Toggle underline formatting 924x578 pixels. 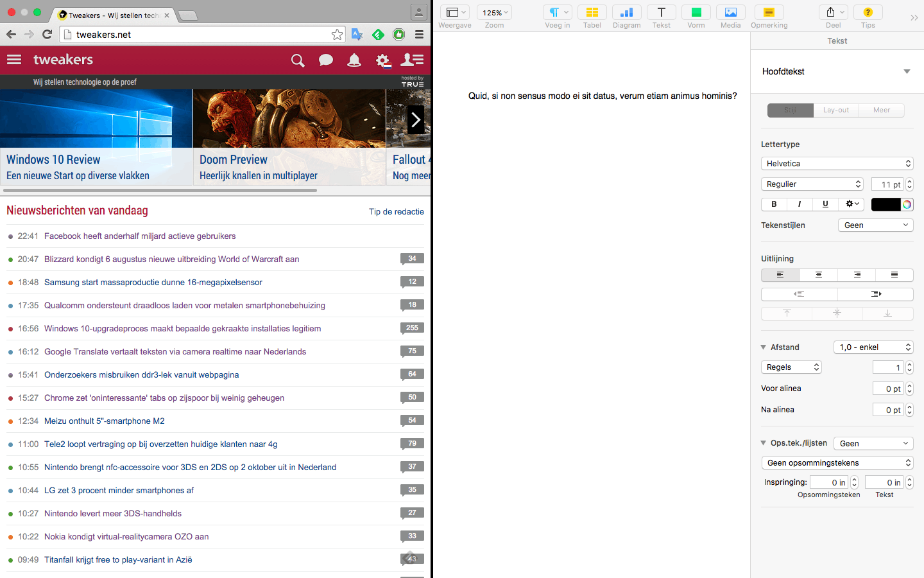(825, 204)
